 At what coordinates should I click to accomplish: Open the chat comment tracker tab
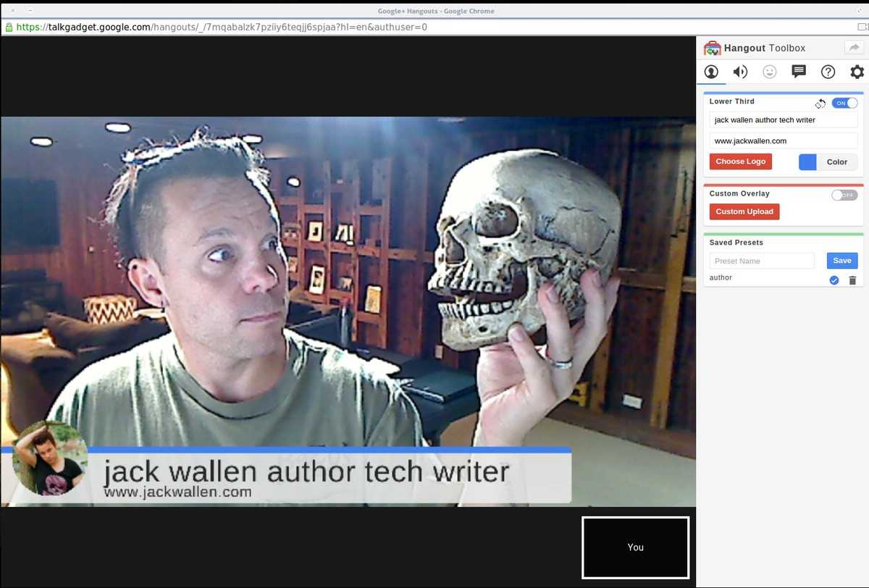(x=799, y=71)
